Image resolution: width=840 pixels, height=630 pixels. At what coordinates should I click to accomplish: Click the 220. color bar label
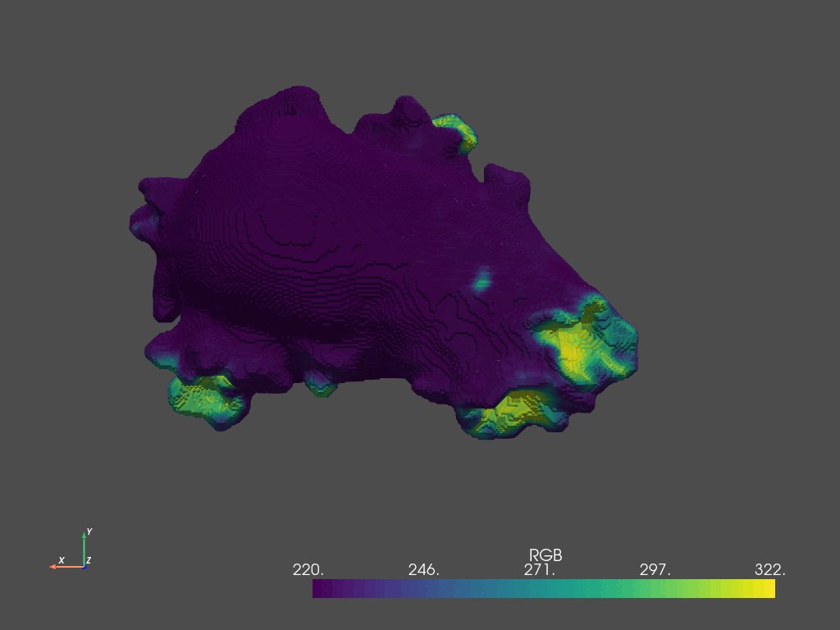click(x=308, y=570)
